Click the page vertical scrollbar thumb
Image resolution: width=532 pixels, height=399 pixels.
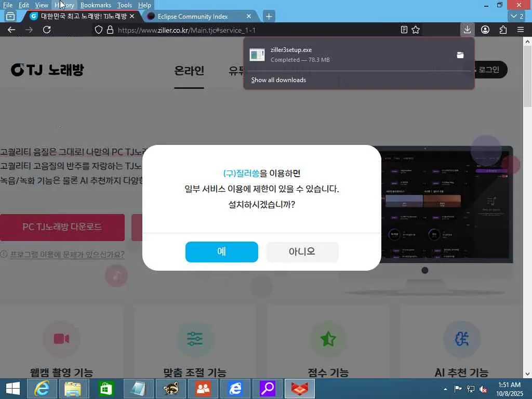[527, 77]
